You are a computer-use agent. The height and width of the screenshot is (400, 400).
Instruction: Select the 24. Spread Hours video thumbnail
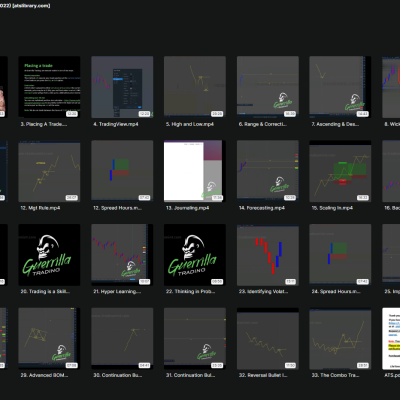pos(340,255)
